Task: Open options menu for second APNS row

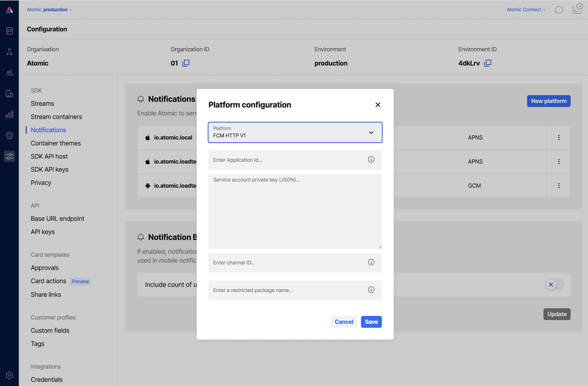Action: [559, 162]
